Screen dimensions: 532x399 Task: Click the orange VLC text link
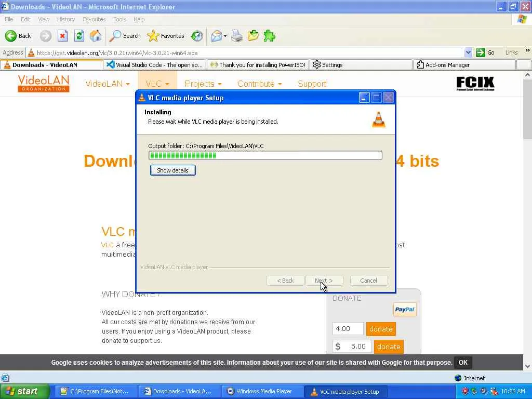(x=107, y=245)
